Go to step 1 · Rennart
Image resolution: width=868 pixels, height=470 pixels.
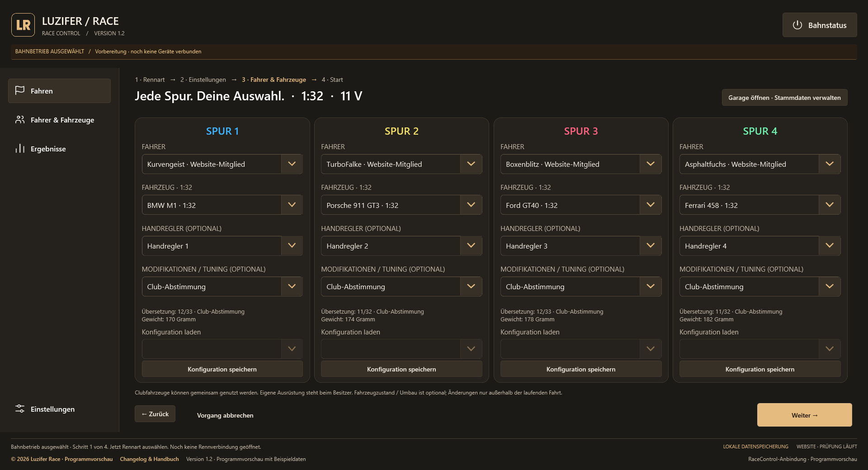click(150, 80)
